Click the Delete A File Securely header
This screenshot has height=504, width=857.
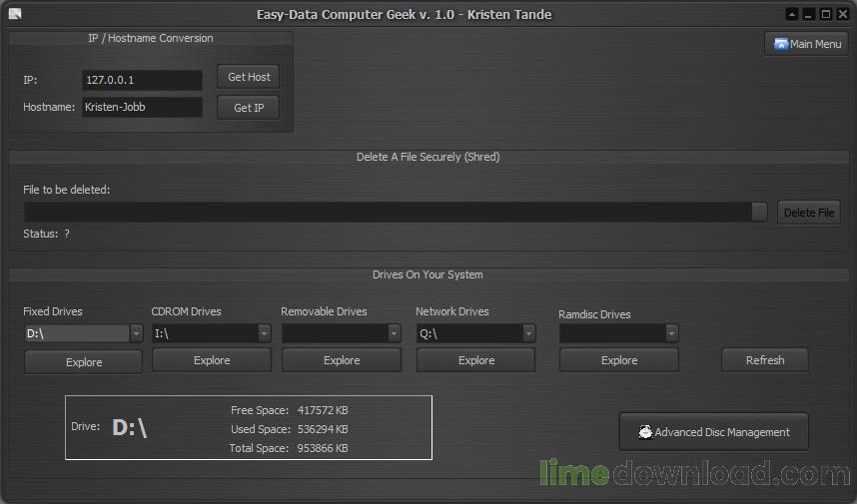tap(428, 157)
